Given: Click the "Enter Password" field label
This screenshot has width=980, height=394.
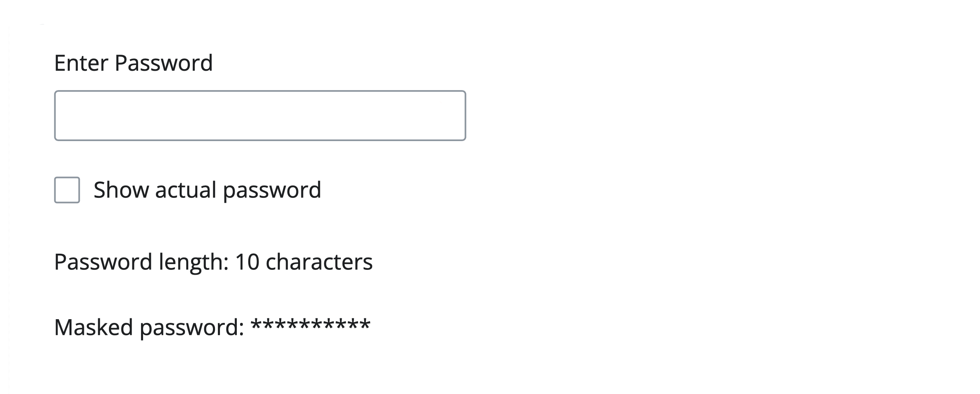Looking at the screenshot, I should tap(133, 63).
